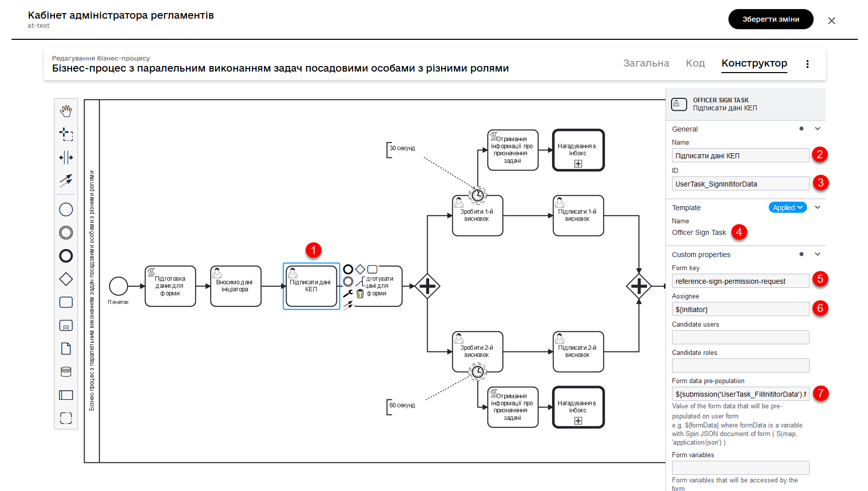Image resolution: width=868 pixels, height=491 pixels.
Task: Click the Candidate users input
Action: coord(741,337)
